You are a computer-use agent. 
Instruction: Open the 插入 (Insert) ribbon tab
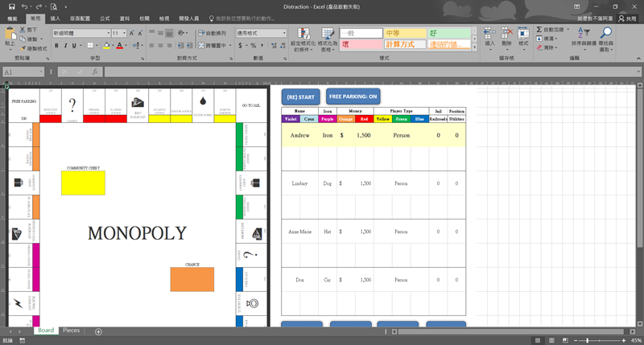pyautogui.click(x=55, y=17)
